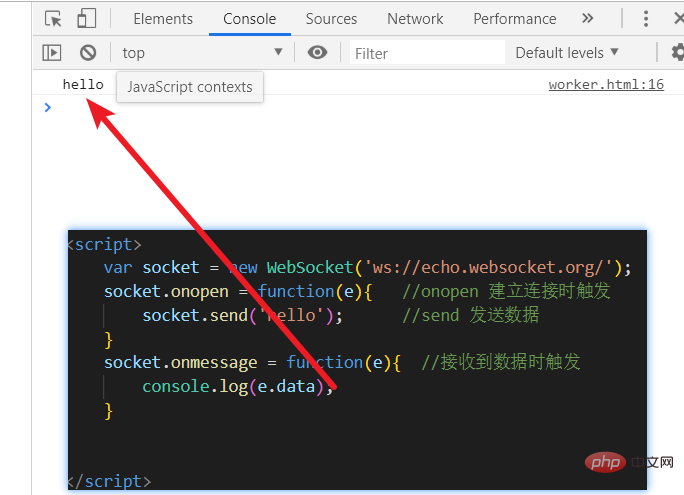684x495 pixels.
Task: Open the Performance tab
Action: (x=515, y=19)
